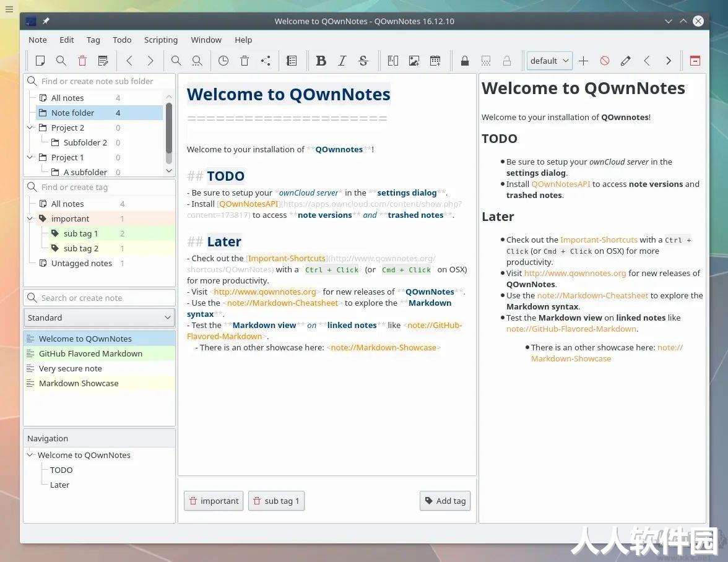Image resolution: width=728 pixels, height=562 pixels.
Task: Collapse Welcome to QOwnNotes navigation node
Action: pyautogui.click(x=30, y=456)
